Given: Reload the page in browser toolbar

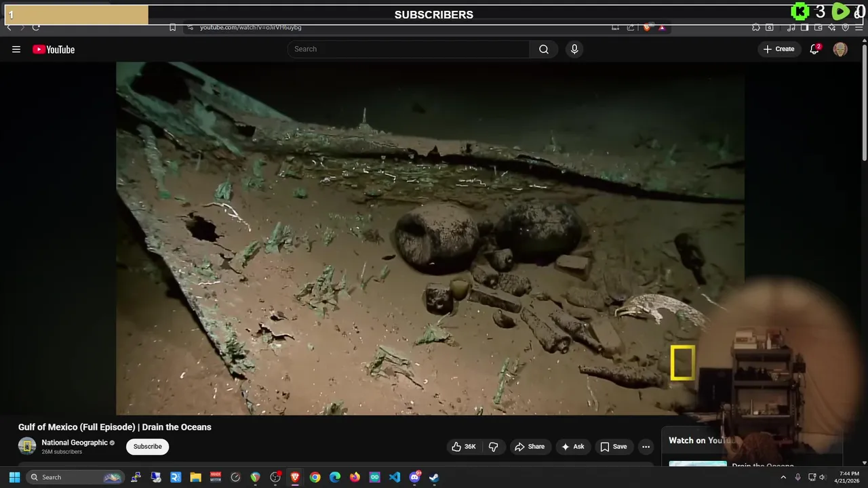Looking at the screenshot, I should point(36,28).
